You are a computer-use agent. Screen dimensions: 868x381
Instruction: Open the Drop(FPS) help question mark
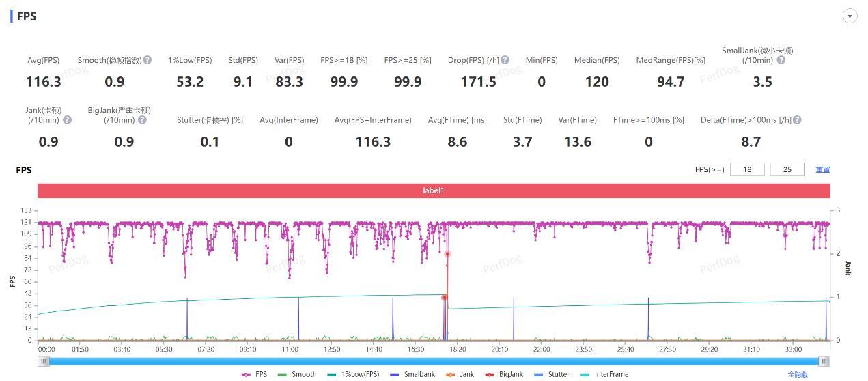click(505, 60)
